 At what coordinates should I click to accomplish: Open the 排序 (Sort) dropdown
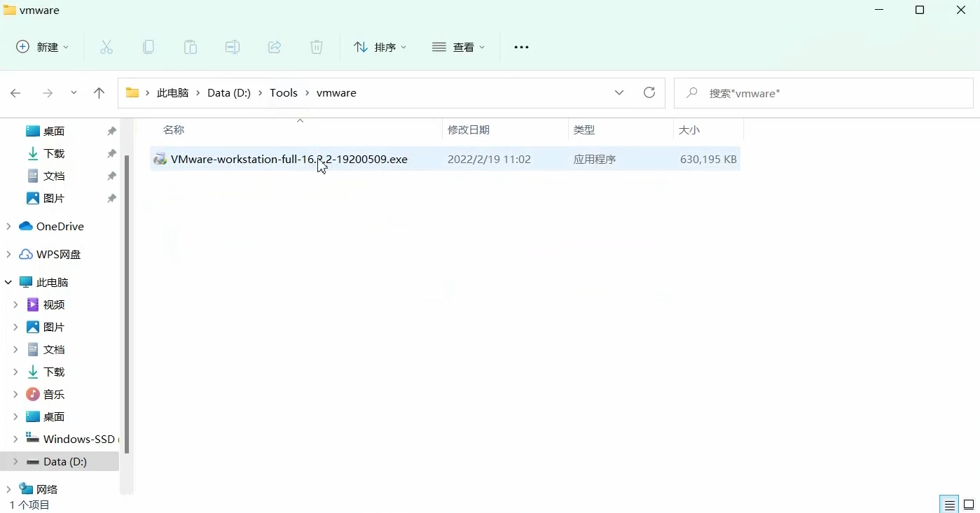[380, 47]
